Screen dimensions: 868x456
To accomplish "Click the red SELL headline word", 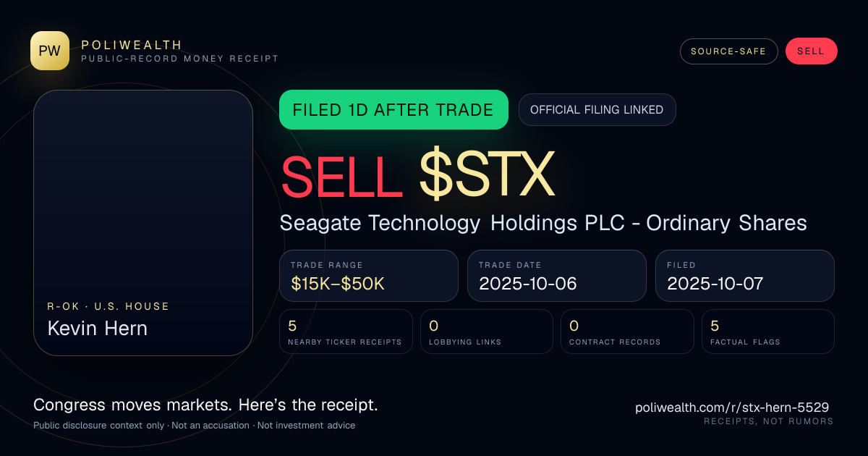I will pyautogui.click(x=341, y=176).
